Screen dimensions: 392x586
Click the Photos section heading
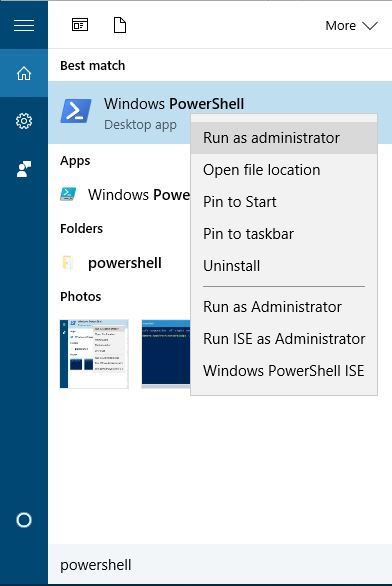81,297
